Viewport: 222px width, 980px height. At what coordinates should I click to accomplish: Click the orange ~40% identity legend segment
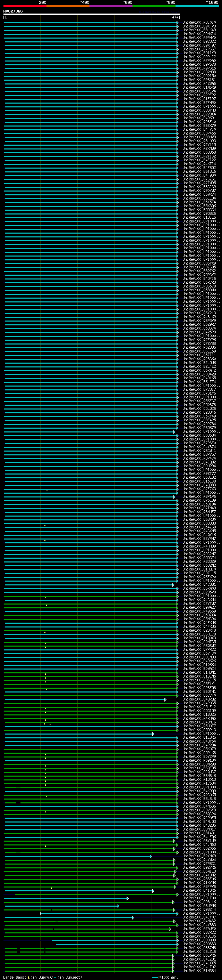pos(68,6)
